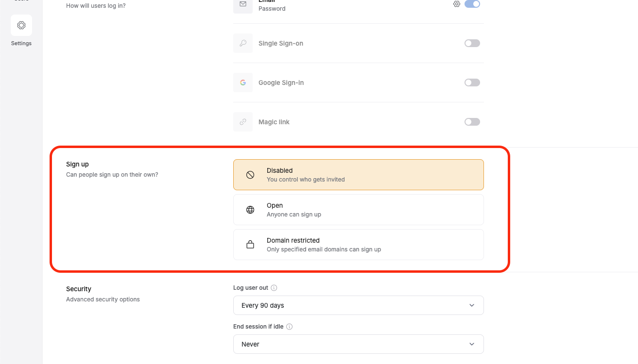Expand the Every 90 days selector chevron

pyautogui.click(x=471, y=305)
